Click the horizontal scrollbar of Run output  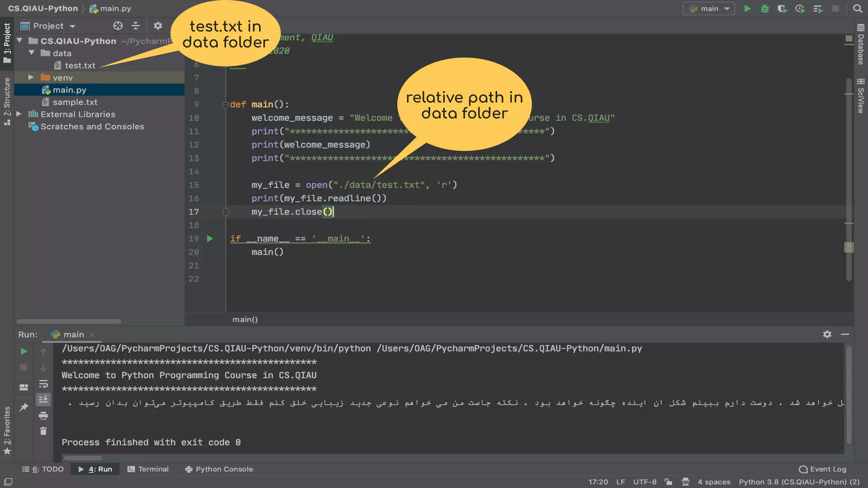(x=83, y=458)
